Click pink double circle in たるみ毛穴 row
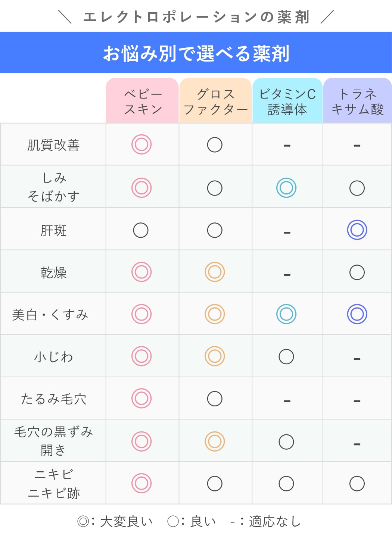Viewport: 392px width, 537px height. click(x=141, y=399)
